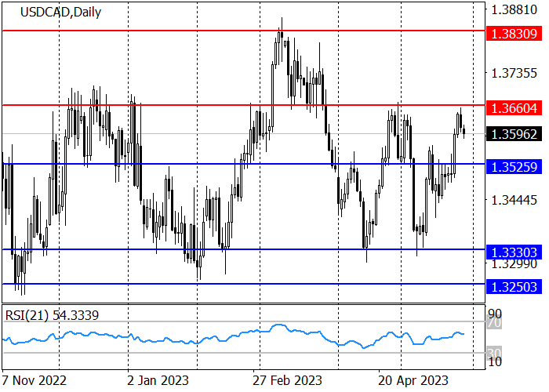
Task: Select the 1.32503 blue support price label
Action: click(514, 287)
